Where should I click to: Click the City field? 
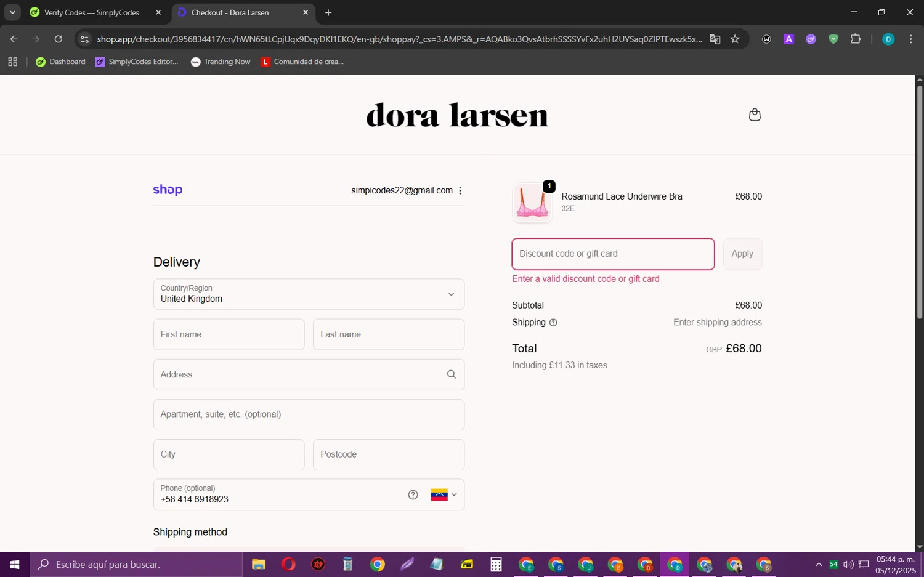(x=229, y=454)
